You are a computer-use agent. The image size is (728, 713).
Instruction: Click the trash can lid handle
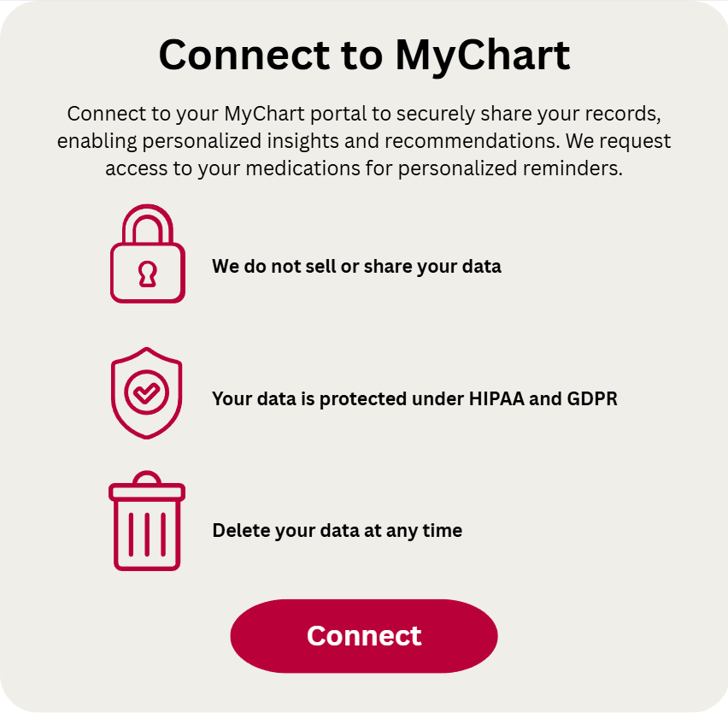[147, 477]
